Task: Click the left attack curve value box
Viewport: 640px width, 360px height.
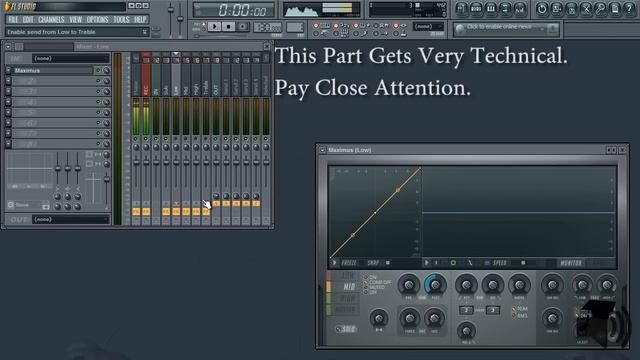Action: point(466,310)
